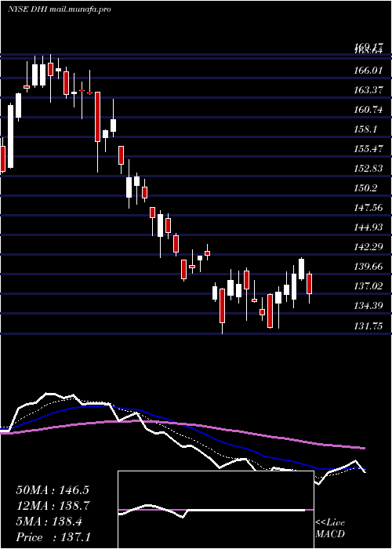Image resolution: width=392 pixels, height=549 pixels.
Task: Click the <<Live MACD label
Action: coord(330,529)
